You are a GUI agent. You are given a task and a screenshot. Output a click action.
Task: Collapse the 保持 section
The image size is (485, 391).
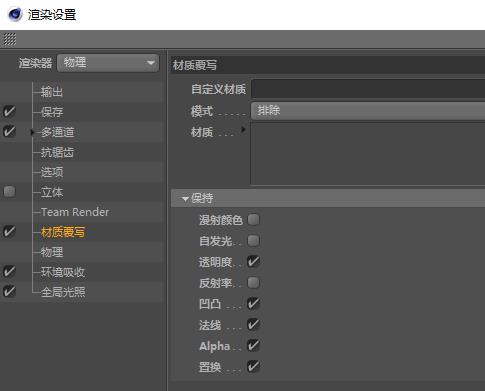(x=185, y=199)
